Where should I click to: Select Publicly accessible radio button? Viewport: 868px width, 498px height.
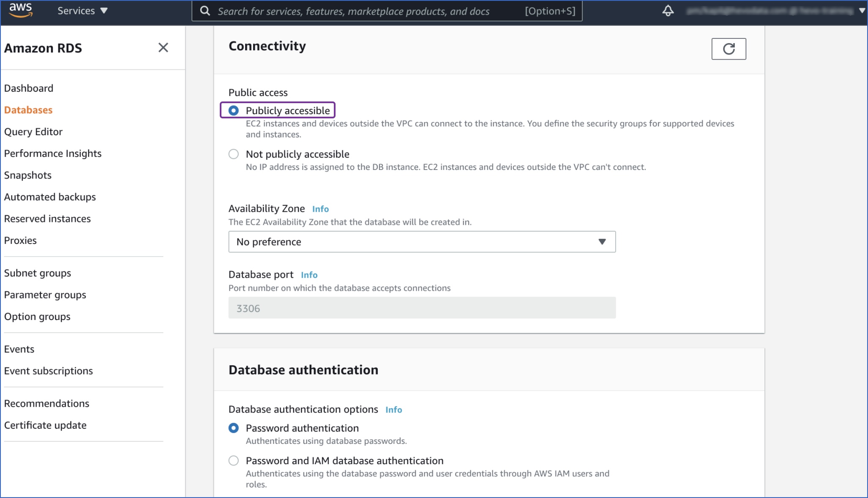click(x=234, y=110)
